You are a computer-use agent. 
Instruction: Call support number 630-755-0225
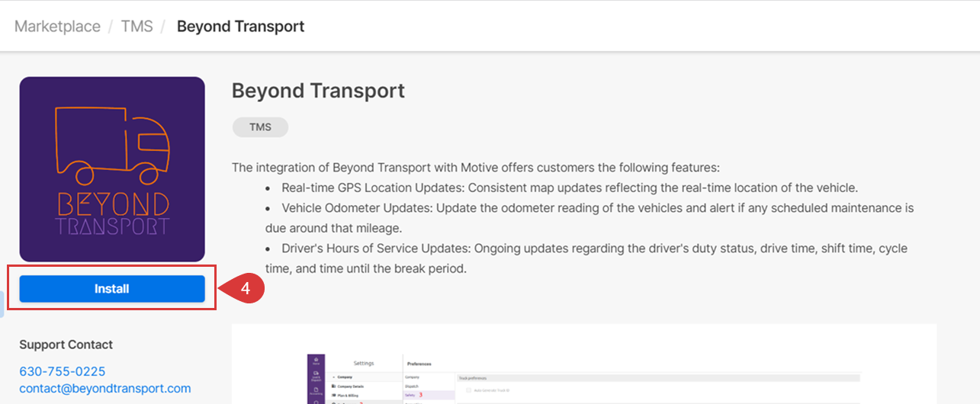click(63, 371)
